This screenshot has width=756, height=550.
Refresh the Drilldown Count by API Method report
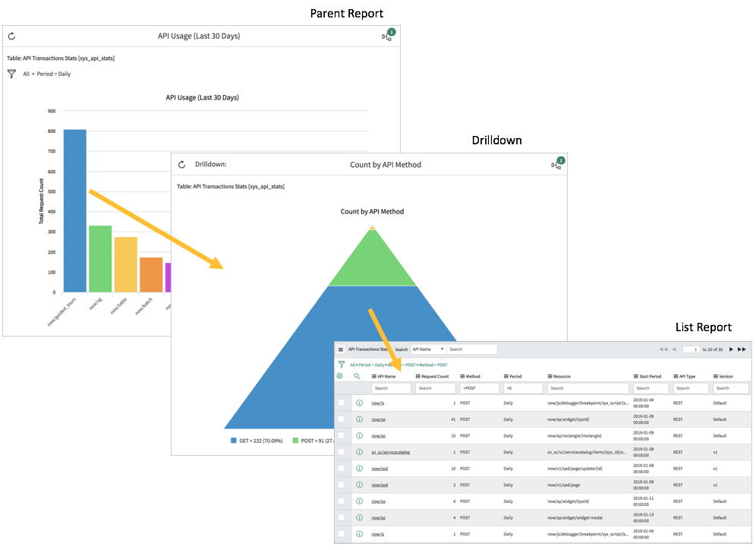click(181, 164)
